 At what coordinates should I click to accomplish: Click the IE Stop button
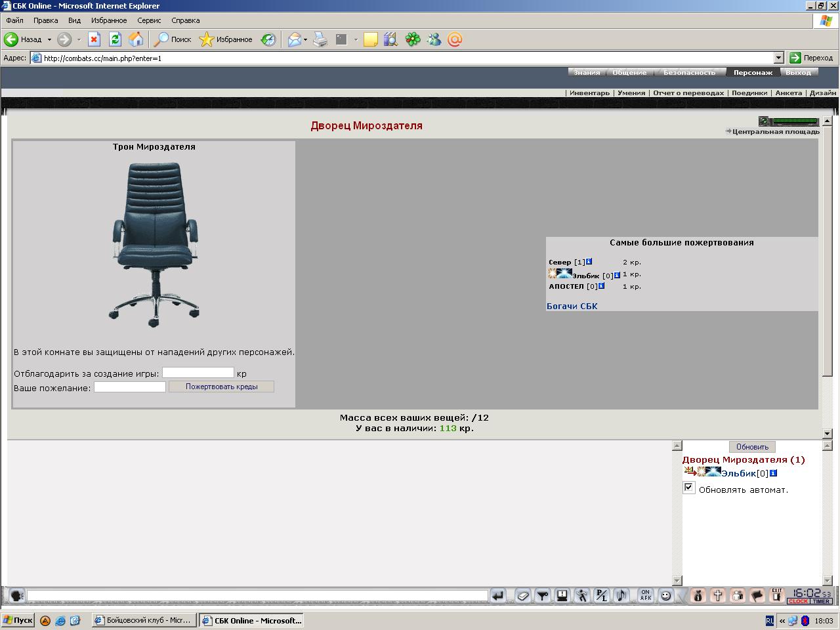pyautogui.click(x=94, y=39)
